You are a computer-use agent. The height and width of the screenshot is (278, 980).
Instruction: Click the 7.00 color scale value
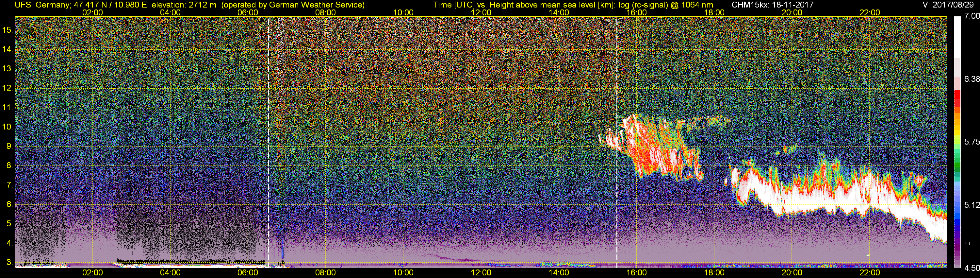(972, 16)
